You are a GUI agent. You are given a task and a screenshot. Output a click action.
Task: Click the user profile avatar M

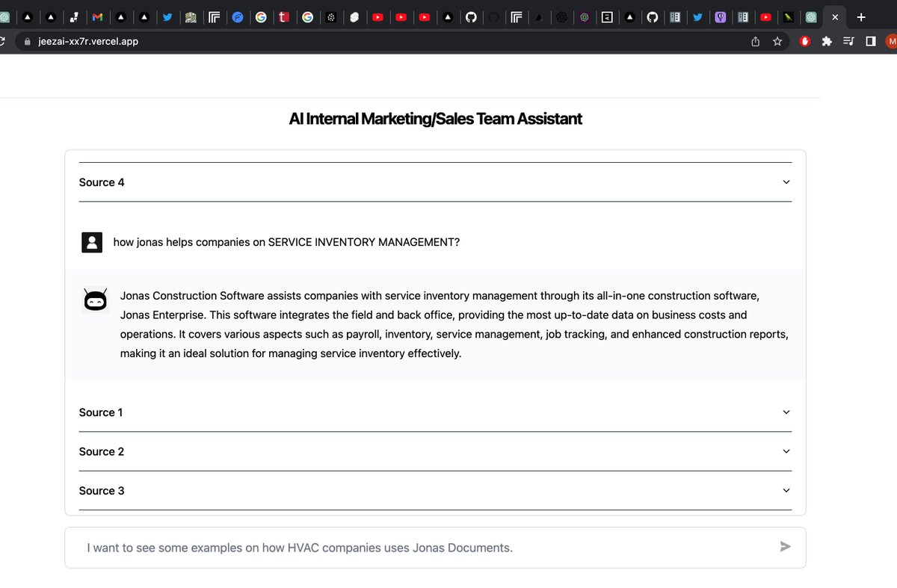coord(891,42)
